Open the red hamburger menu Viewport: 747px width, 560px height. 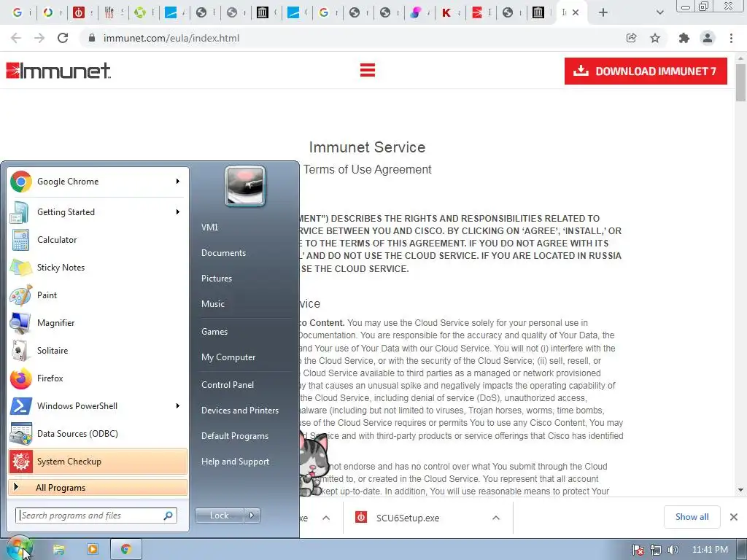(368, 70)
